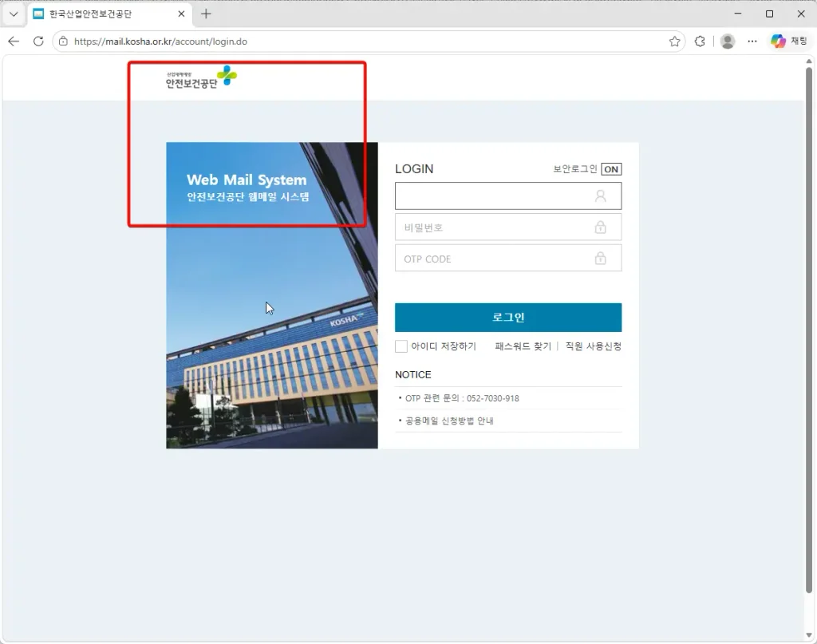The width and height of the screenshot is (817, 644).
Task: Add page to favorites star icon
Action: [674, 41]
